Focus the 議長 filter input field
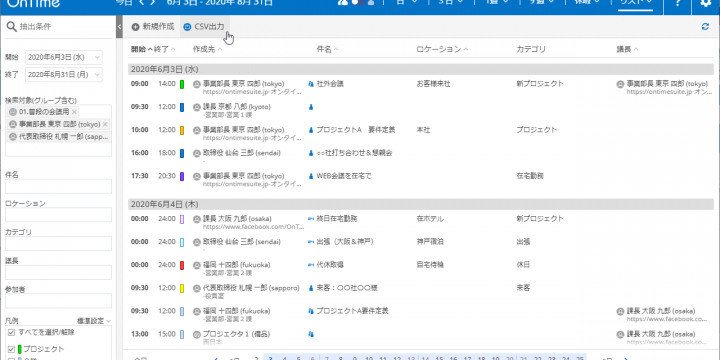This screenshot has height=360, width=720. (x=58, y=272)
